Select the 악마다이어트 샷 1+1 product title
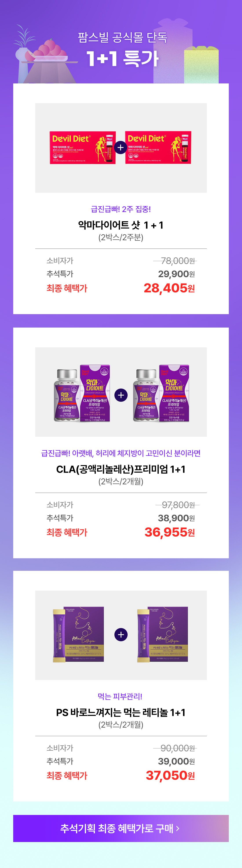Image resolution: width=242 pixels, height=868 pixels. click(121, 225)
